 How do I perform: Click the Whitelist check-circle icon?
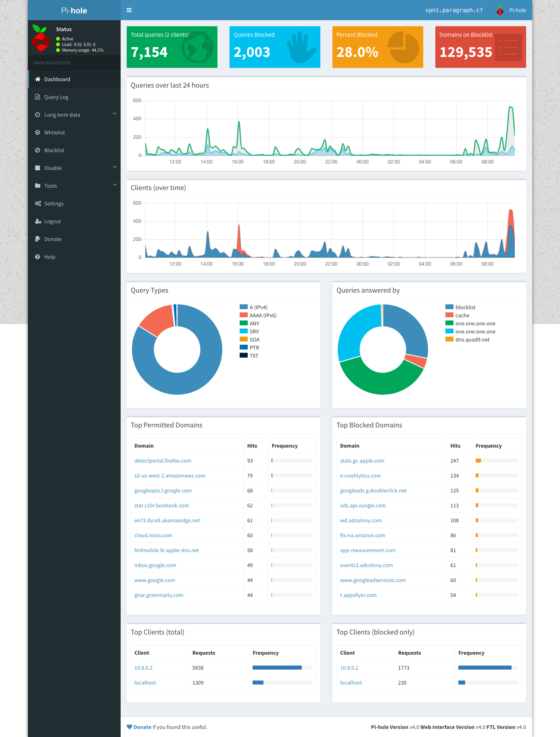[x=38, y=132]
